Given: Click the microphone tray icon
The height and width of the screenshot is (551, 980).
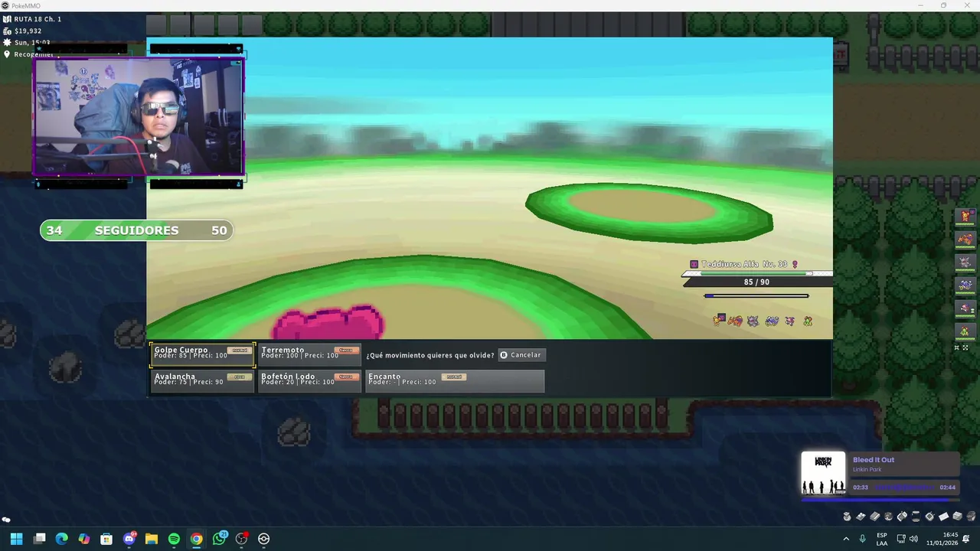Looking at the screenshot, I should [863, 539].
